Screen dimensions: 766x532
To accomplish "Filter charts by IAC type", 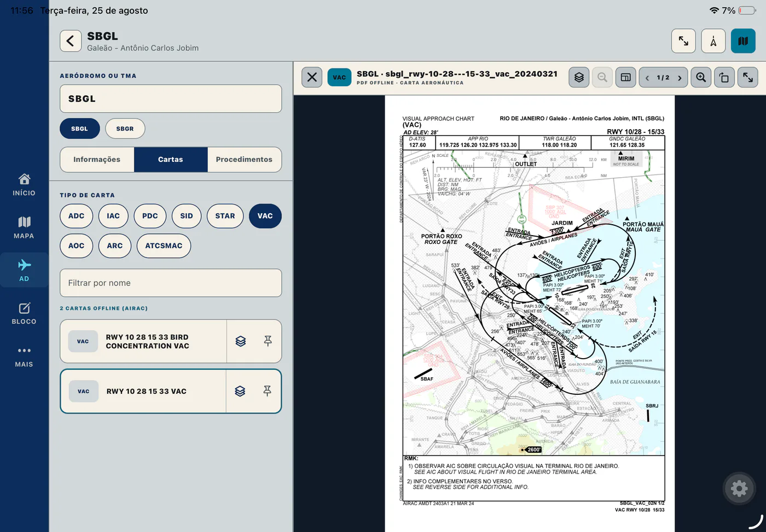I will click(113, 216).
